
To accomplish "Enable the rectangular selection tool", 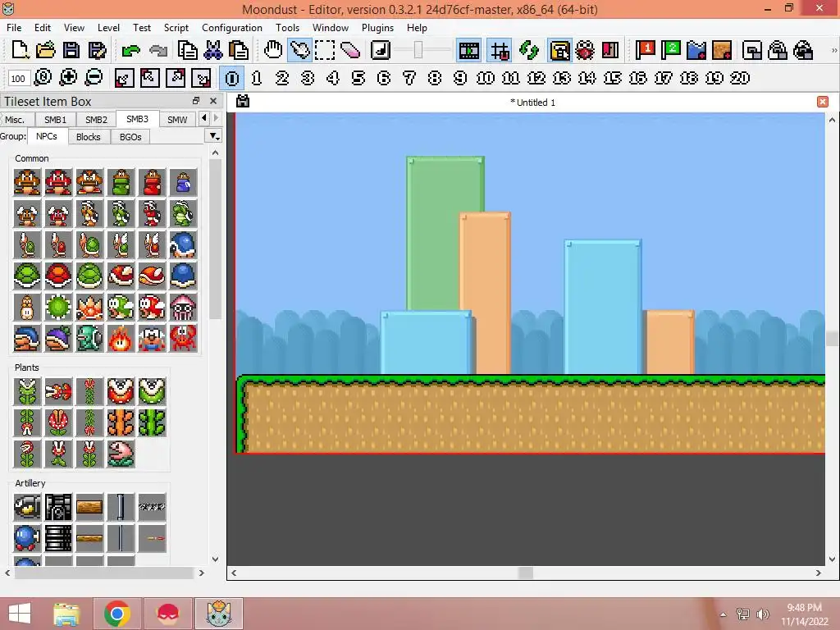I will (x=325, y=50).
